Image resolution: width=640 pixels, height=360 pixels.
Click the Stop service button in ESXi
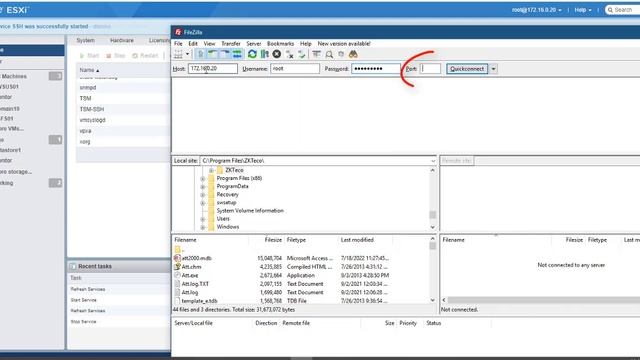coord(116,56)
